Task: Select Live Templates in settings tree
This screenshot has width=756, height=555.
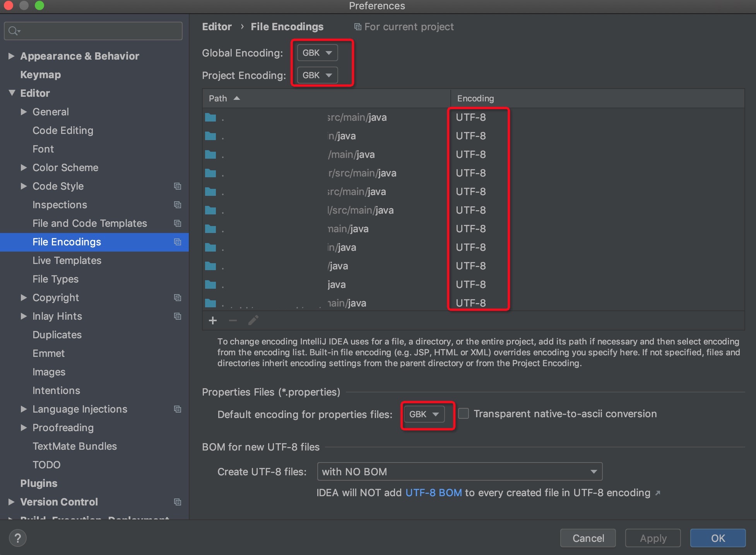Action: coord(67,260)
